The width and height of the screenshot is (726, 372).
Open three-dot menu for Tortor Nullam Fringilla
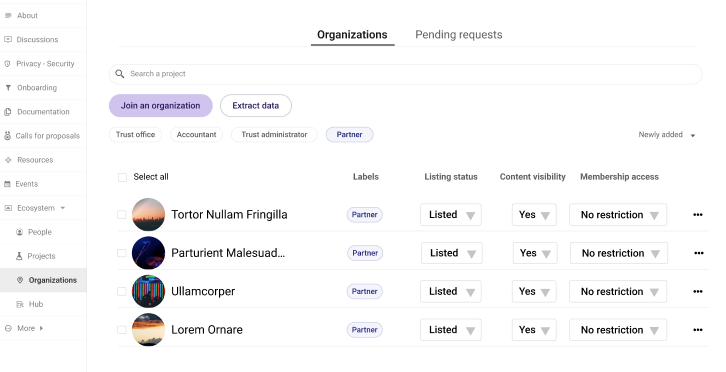(x=698, y=214)
